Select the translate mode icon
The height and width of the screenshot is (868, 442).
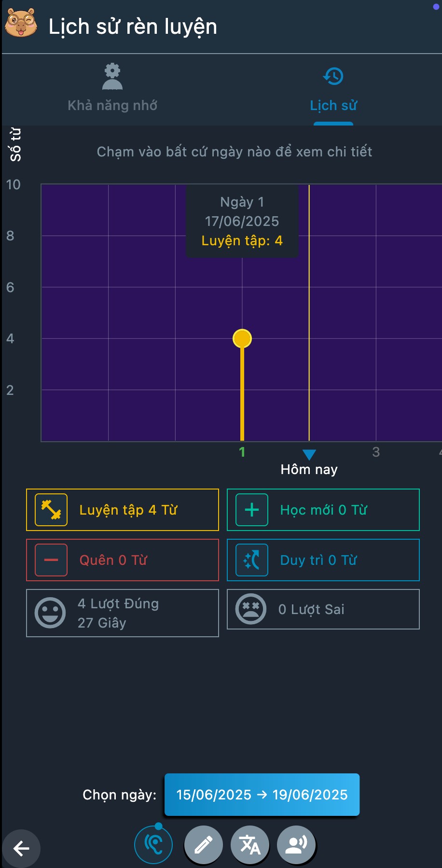(250, 845)
